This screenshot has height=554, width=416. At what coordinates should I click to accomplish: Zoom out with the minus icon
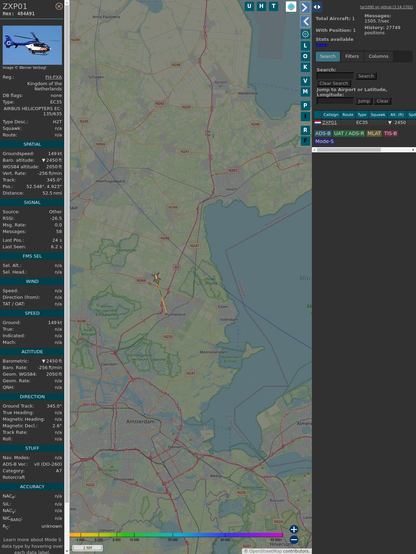294,539
